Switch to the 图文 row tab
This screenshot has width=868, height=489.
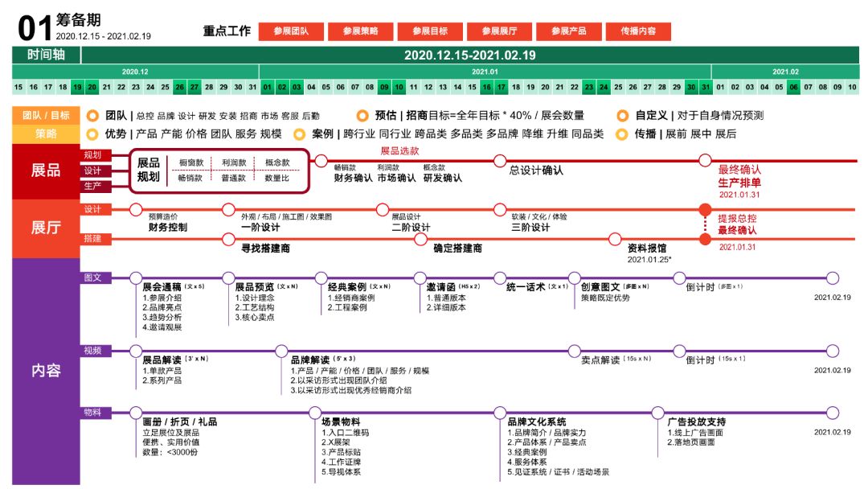point(93,277)
